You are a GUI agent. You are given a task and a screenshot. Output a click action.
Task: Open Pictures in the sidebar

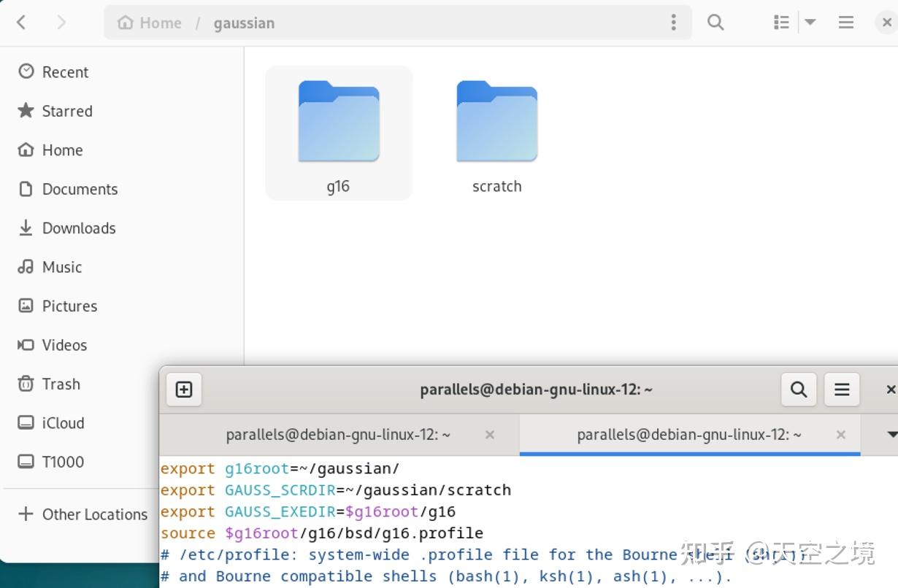pos(123,306)
